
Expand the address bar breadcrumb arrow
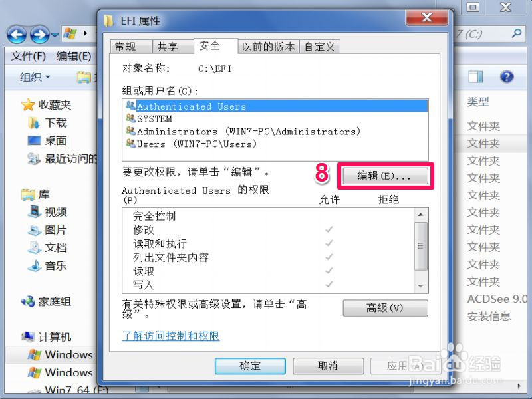click(x=85, y=33)
